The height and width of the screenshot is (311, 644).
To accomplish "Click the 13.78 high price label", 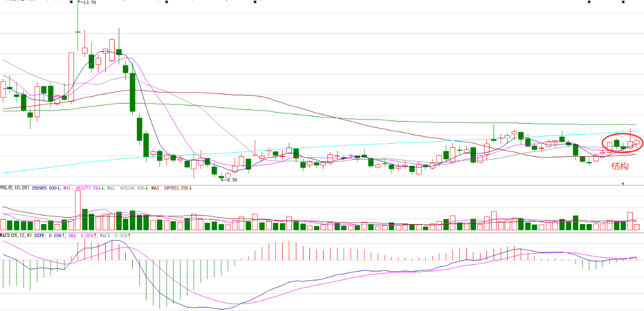I will (x=90, y=3).
